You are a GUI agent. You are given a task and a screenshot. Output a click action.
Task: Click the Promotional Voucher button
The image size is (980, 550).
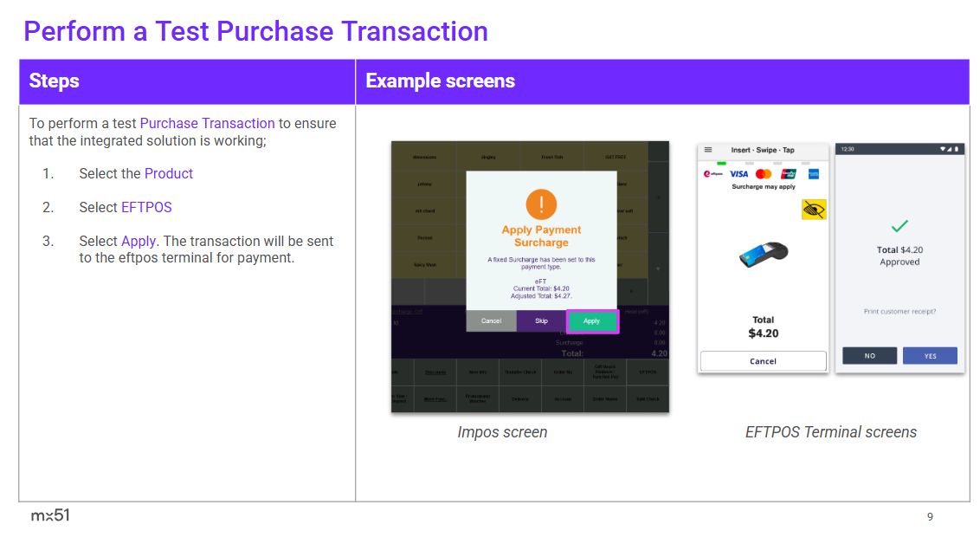[x=478, y=398]
